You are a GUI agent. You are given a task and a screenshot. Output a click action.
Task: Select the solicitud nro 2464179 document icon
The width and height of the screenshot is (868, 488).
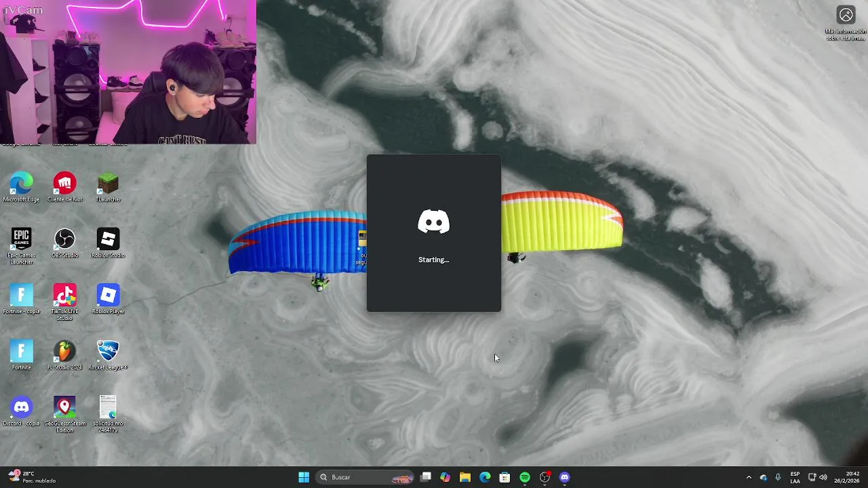click(108, 414)
